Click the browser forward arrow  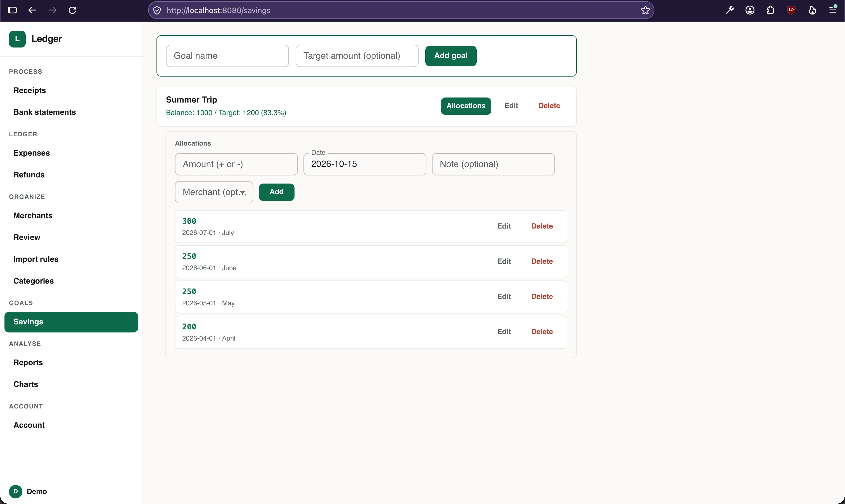52,10
